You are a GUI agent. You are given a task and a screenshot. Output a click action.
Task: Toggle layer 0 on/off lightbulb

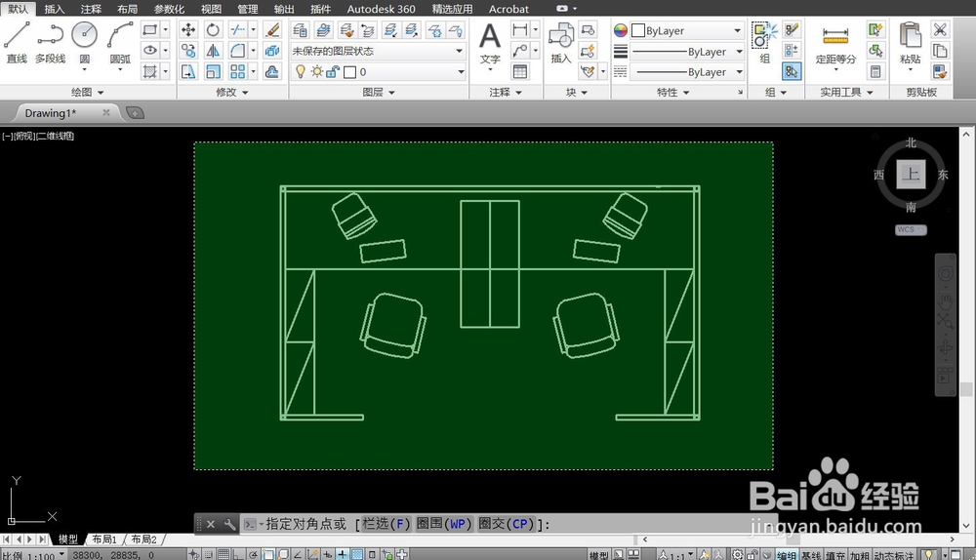pos(301,71)
